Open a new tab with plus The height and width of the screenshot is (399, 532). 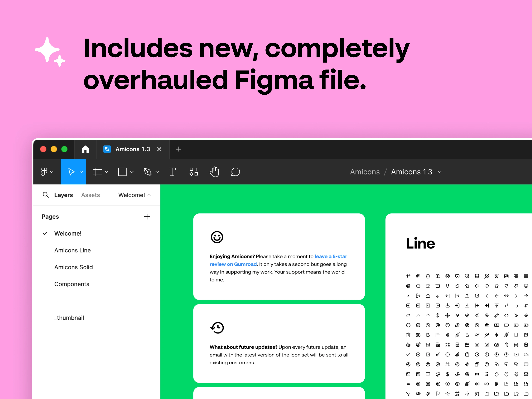click(x=179, y=149)
